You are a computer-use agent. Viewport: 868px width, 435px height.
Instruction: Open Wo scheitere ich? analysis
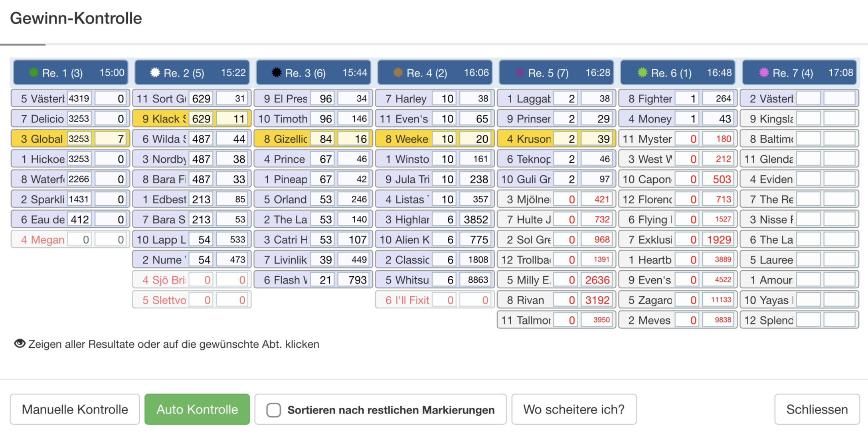[x=574, y=409]
